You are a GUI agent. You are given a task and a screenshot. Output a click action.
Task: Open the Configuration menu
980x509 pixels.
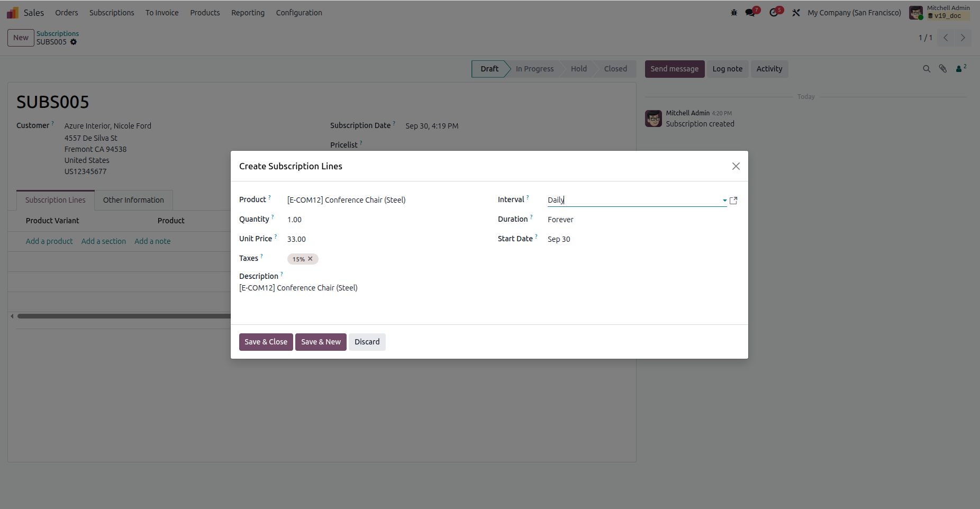(299, 13)
